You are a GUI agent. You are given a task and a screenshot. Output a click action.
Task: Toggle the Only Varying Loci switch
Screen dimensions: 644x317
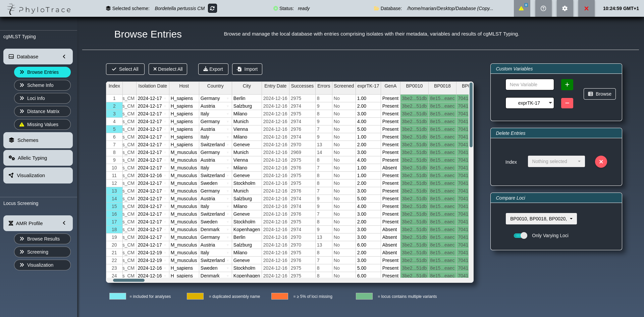click(x=520, y=235)
